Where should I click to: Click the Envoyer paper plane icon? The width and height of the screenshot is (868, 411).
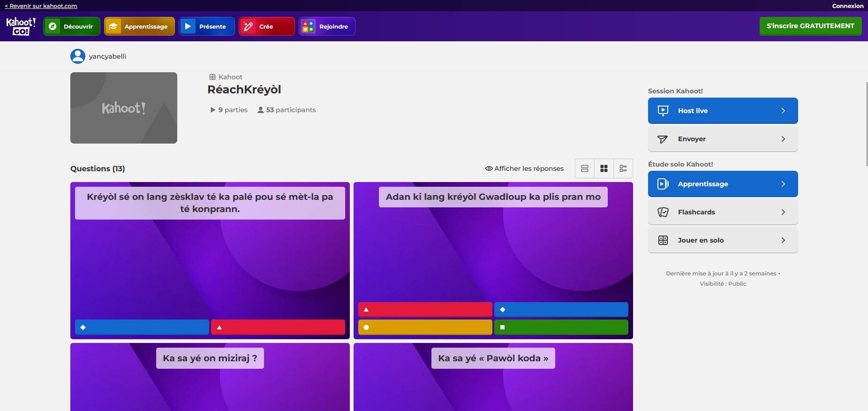[x=663, y=139]
